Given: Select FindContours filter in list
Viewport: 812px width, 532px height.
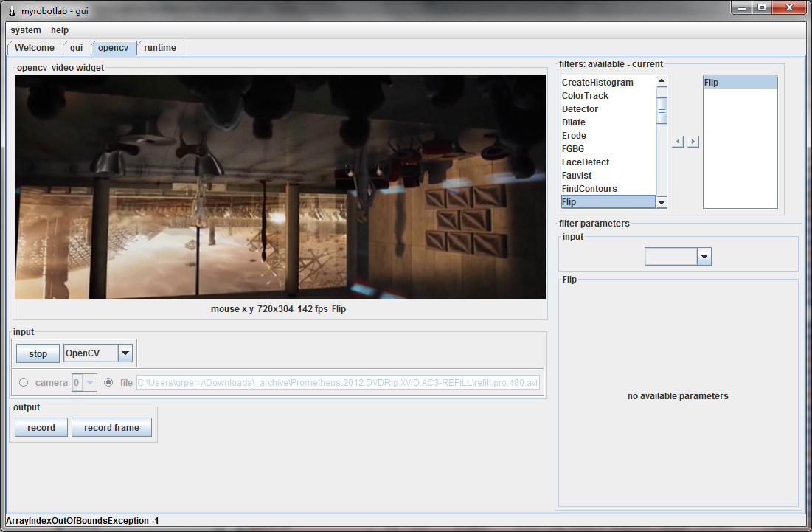Looking at the screenshot, I should pos(608,189).
